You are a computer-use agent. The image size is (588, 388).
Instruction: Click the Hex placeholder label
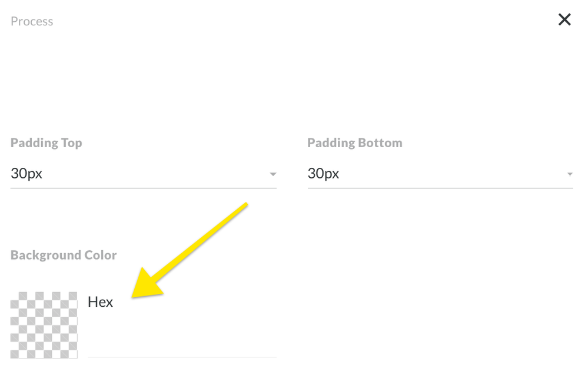click(100, 302)
